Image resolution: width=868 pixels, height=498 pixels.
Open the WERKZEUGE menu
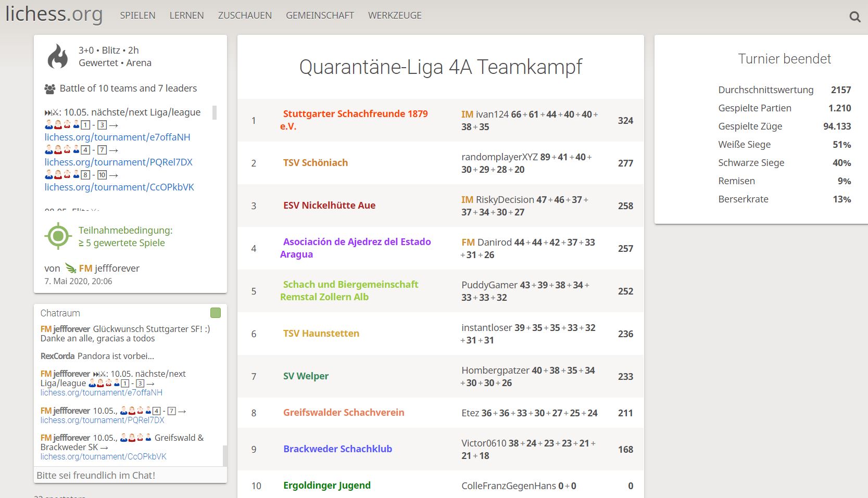tap(395, 16)
